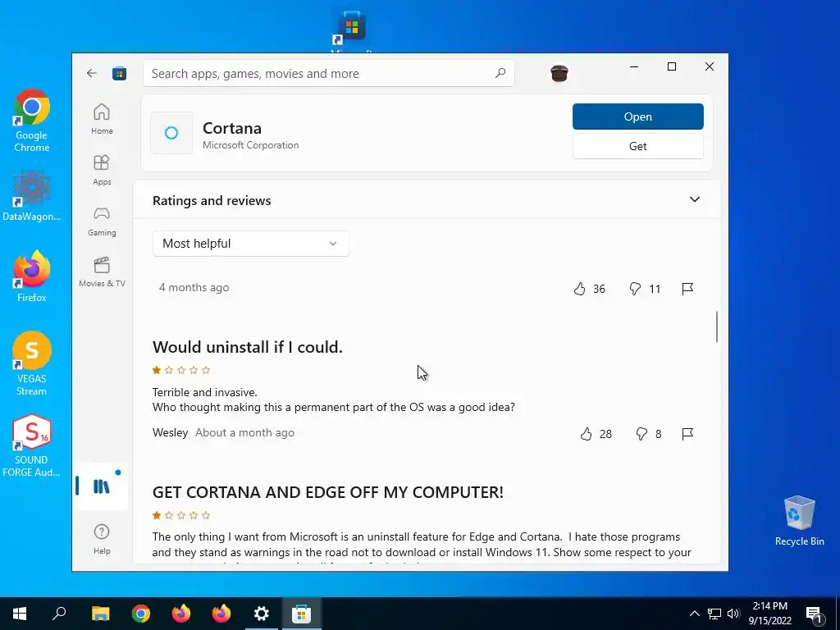
Task: Click '4 months ago' review date text
Action: pos(194,288)
